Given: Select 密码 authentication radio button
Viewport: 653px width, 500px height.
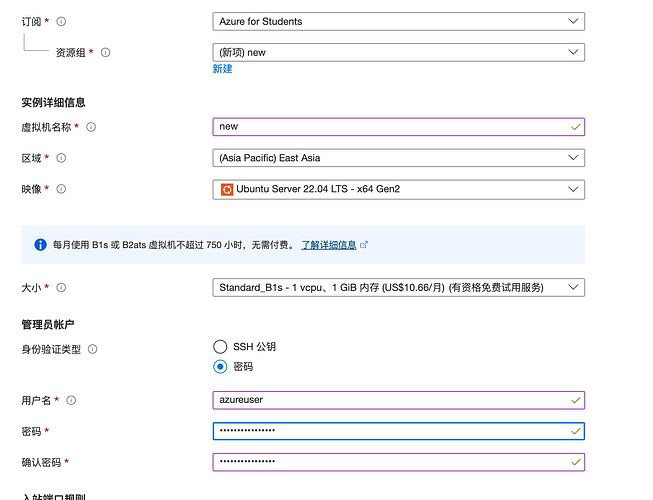Looking at the screenshot, I should (x=220, y=367).
